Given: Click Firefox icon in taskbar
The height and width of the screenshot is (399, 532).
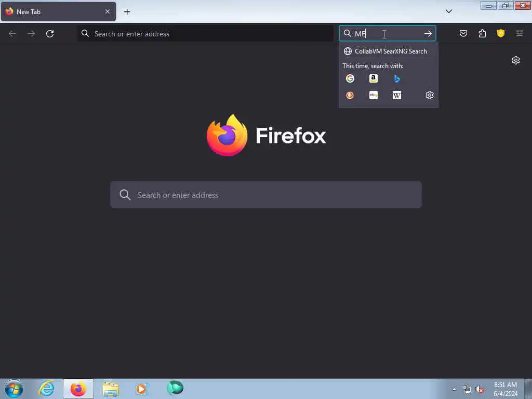Looking at the screenshot, I should (78, 389).
